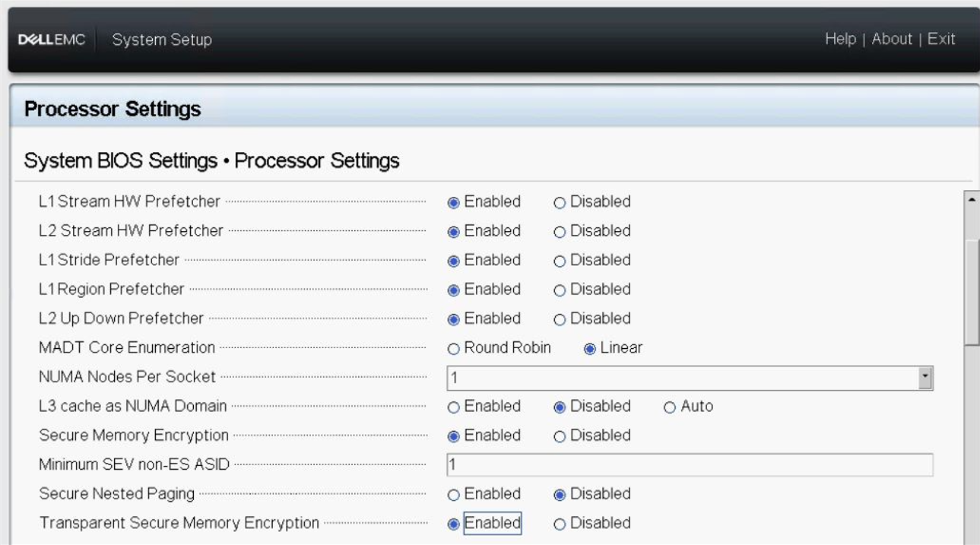Open the Help link

[839, 39]
